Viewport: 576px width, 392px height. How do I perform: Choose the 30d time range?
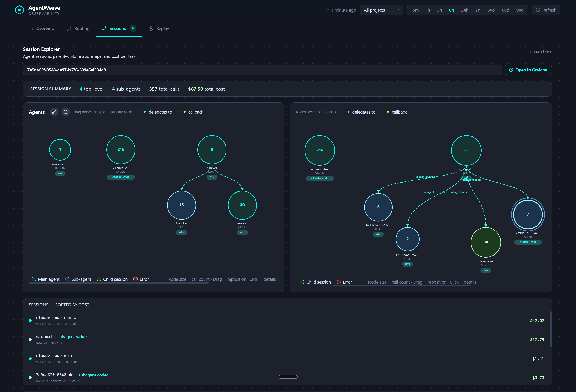click(491, 10)
